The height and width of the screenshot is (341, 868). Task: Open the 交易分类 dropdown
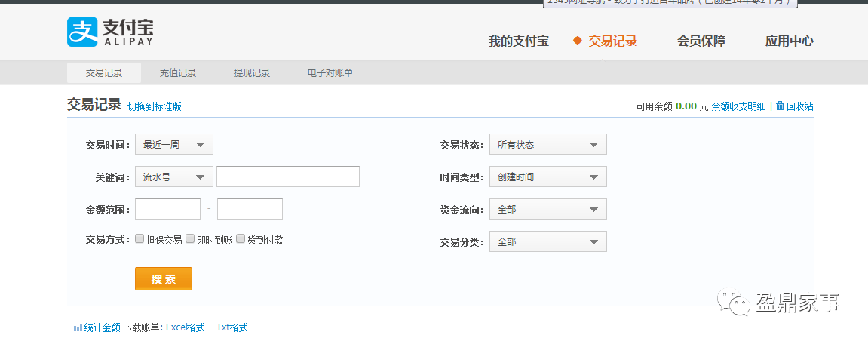[x=547, y=241]
